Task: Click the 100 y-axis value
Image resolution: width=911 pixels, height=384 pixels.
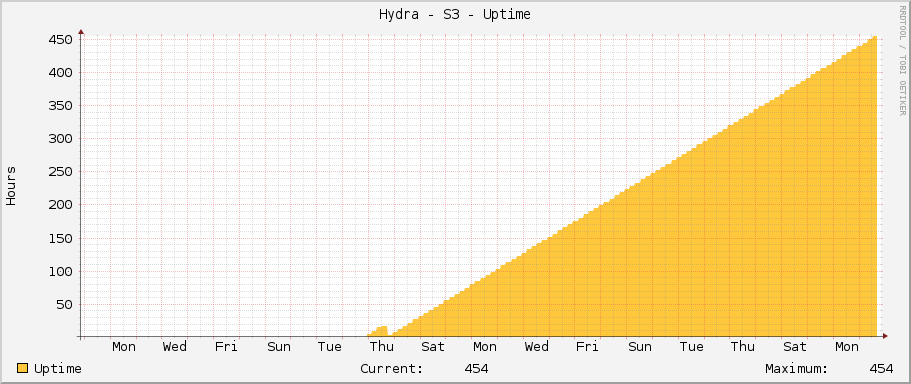Action: pos(60,272)
